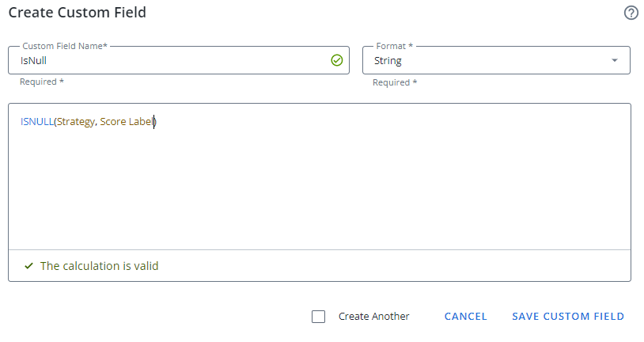Click the ISNULL function text in formula
Image resolution: width=644 pixels, height=342 pixels.
pos(36,122)
